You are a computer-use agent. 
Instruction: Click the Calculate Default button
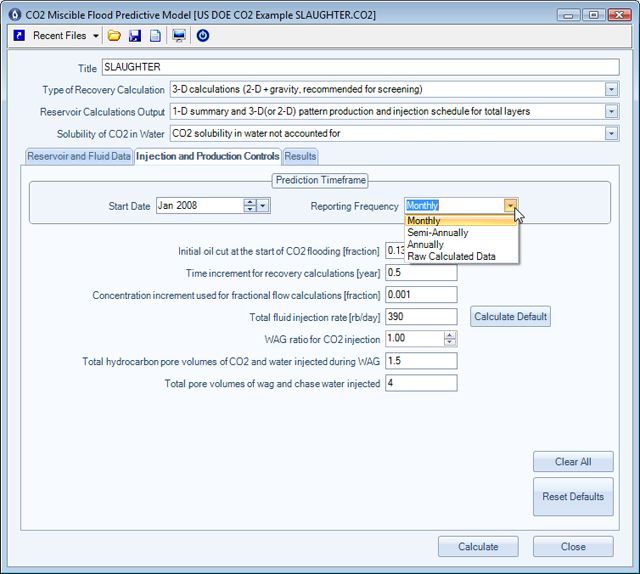point(510,316)
